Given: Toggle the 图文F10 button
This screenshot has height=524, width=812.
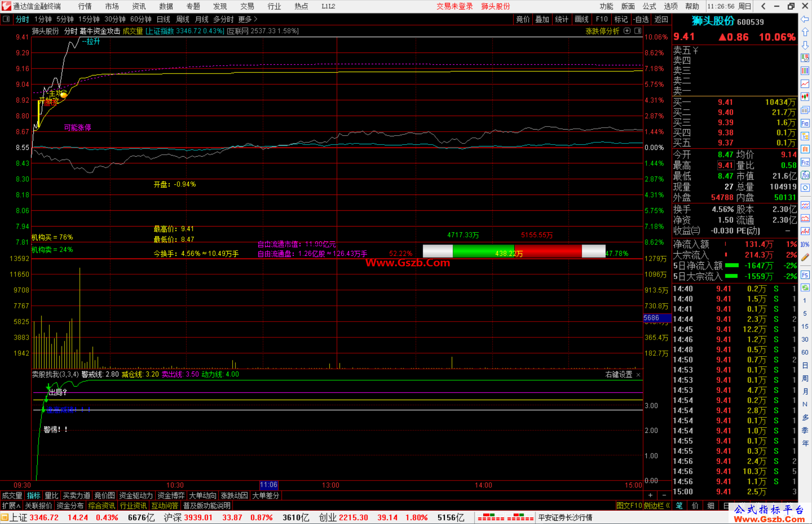Looking at the screenshot, I should click(629, 506).
